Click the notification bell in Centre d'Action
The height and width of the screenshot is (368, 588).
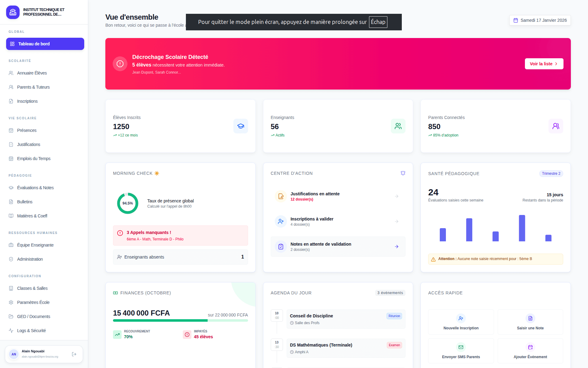click(x=403, y=173)
